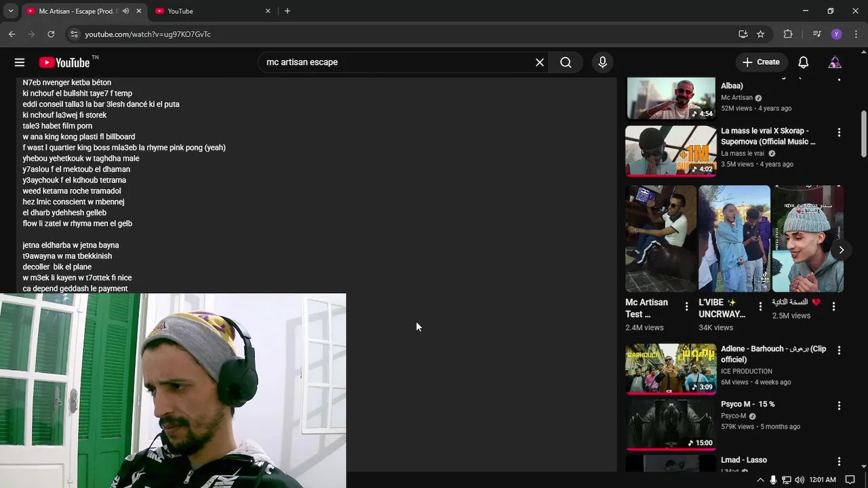The image size is (868, 488).
Task: Open the YouTube account avatar menu
Action: pos(835,62)
